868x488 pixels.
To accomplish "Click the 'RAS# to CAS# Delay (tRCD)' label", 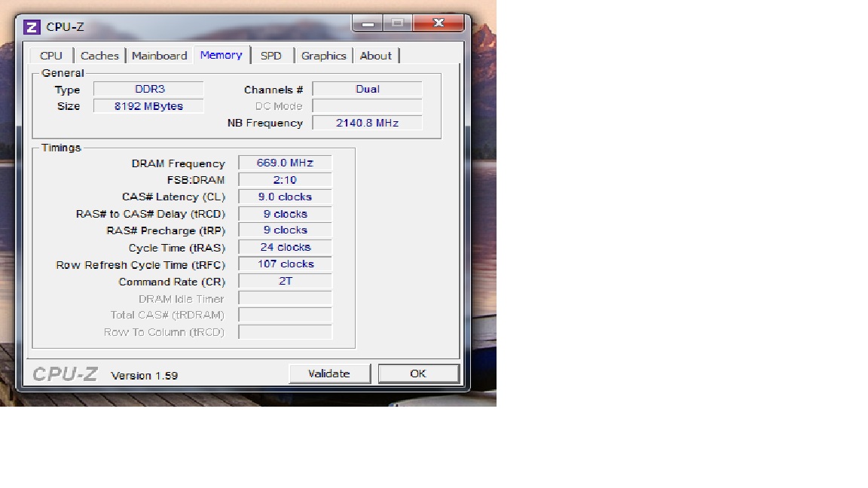I will 151,214.
